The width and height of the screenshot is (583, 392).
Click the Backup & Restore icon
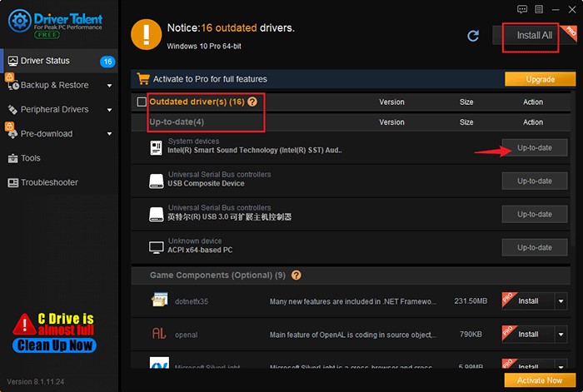pyautogui.click(x=13, y=86)
